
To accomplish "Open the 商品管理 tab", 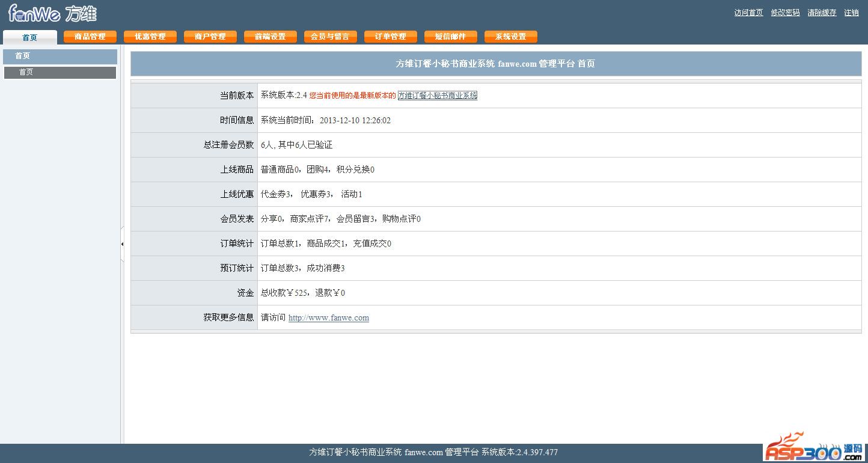I will coord(90,37).
